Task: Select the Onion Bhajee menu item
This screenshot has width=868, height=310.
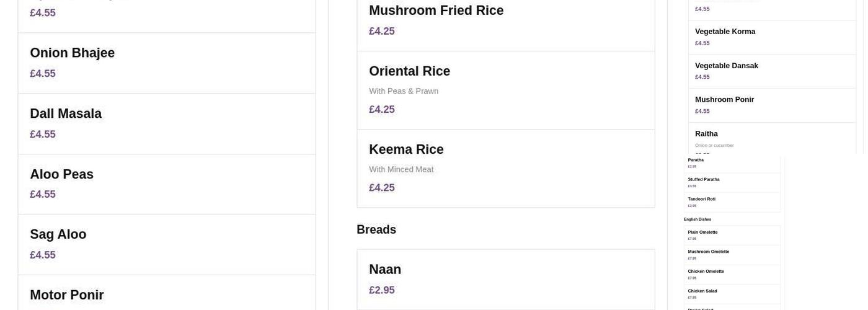Action: click(x=166, y=63)
